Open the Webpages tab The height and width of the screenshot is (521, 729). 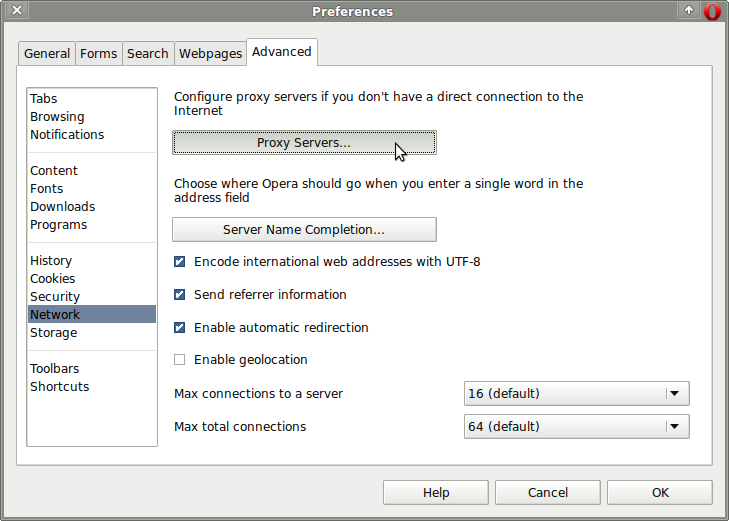coord(211,53)
